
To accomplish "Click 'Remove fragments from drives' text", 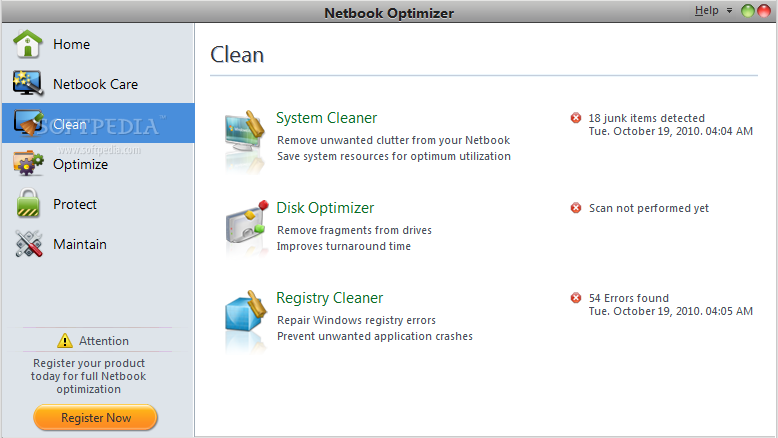I will (x=354, y=230).
